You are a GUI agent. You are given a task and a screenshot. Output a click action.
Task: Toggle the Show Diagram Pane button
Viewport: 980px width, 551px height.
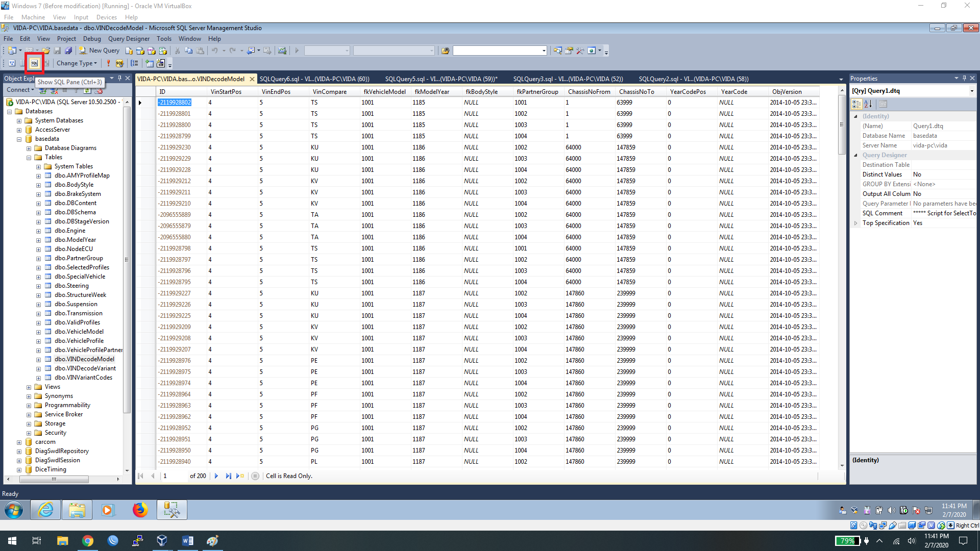tap(12, 63)
